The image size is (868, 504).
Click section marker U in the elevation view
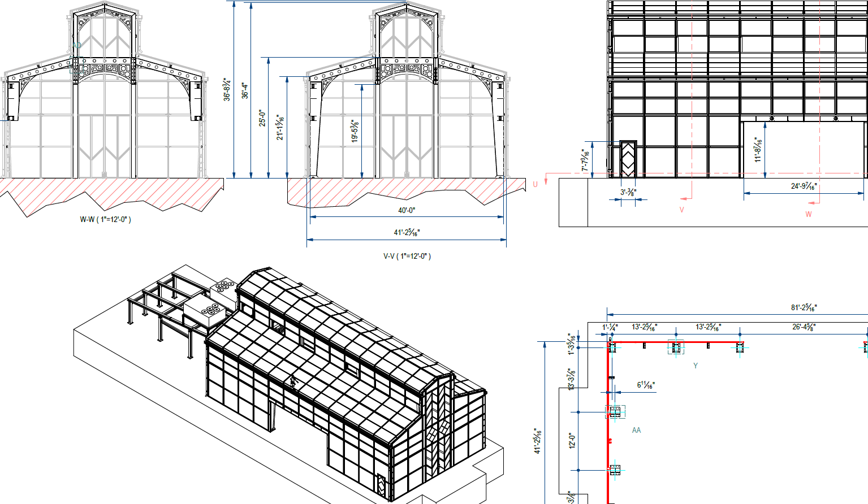tap(534, 184)
